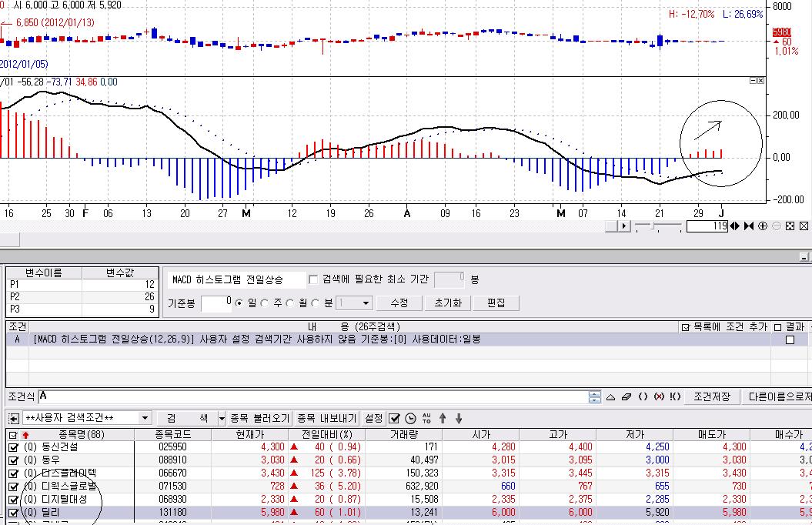The image size is (812, 525).
Task: Collapse the lower panel with the corner minimize icon
Action: pos(804,257)
